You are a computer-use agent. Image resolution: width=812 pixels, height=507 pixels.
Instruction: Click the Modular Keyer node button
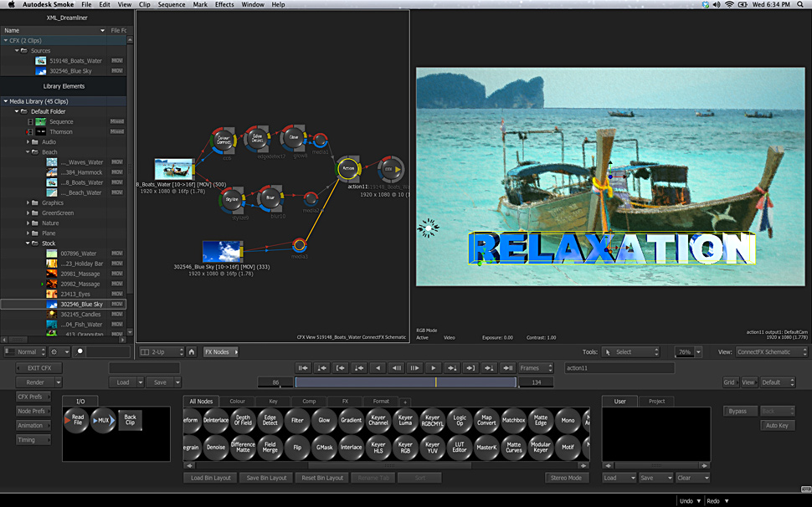[x=541, y=447]
